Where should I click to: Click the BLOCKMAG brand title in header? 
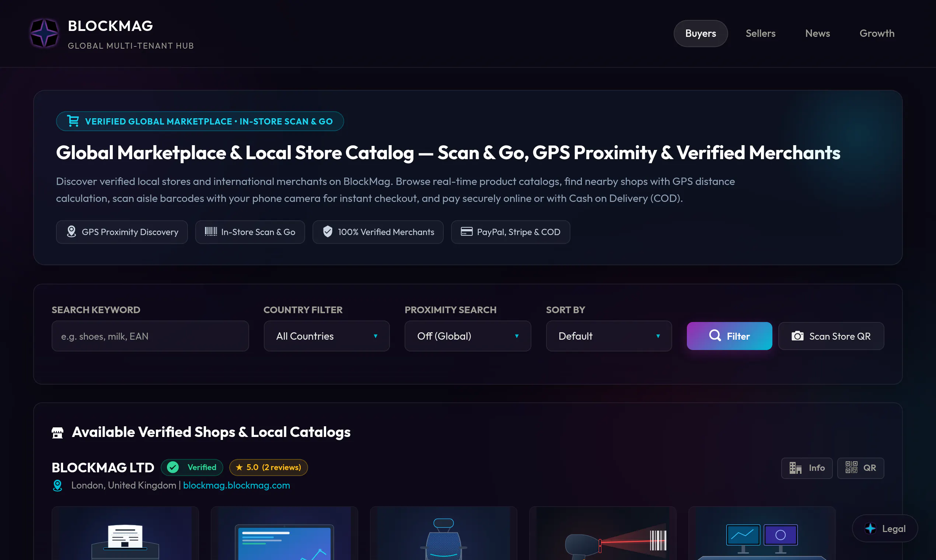[x=110, y=26]
